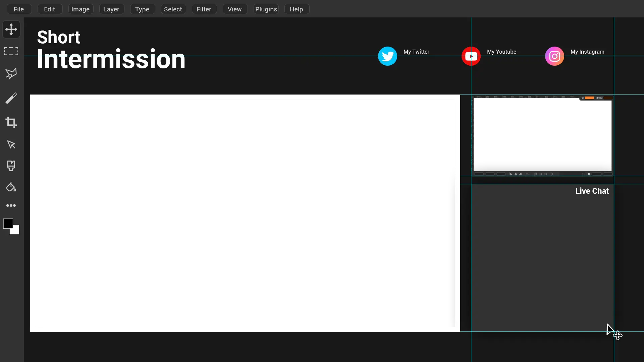Click the "Short" heading text
The image size is (644, 362).
click(59, 37)
